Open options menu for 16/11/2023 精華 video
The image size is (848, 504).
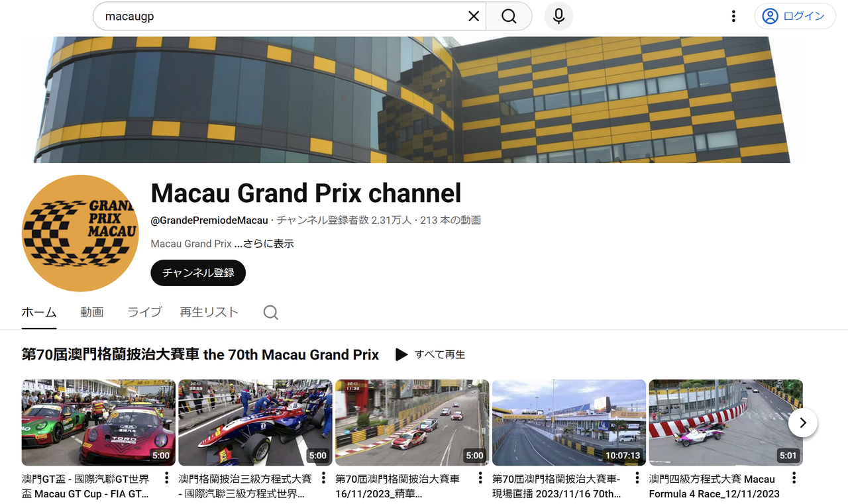[x=480, y=478]
